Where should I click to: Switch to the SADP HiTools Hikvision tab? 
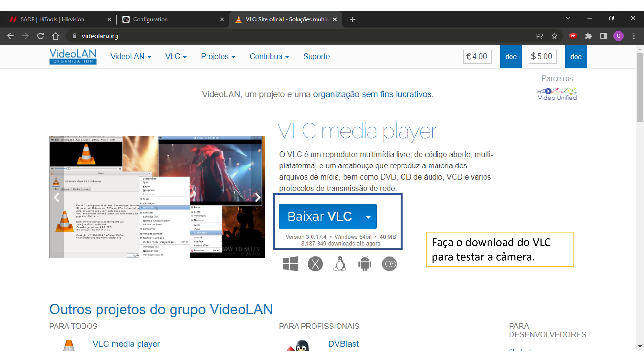click(52, 19)
